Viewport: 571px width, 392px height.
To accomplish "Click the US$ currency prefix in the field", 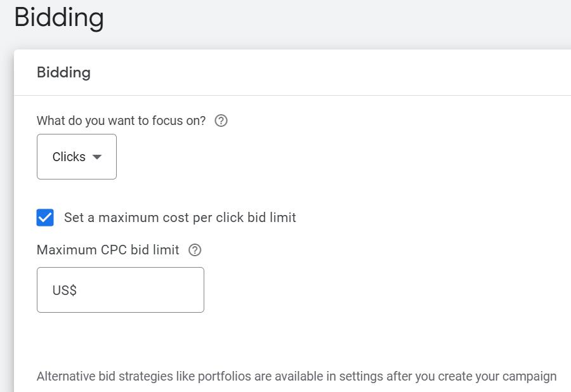I will (x=65, y=290).
